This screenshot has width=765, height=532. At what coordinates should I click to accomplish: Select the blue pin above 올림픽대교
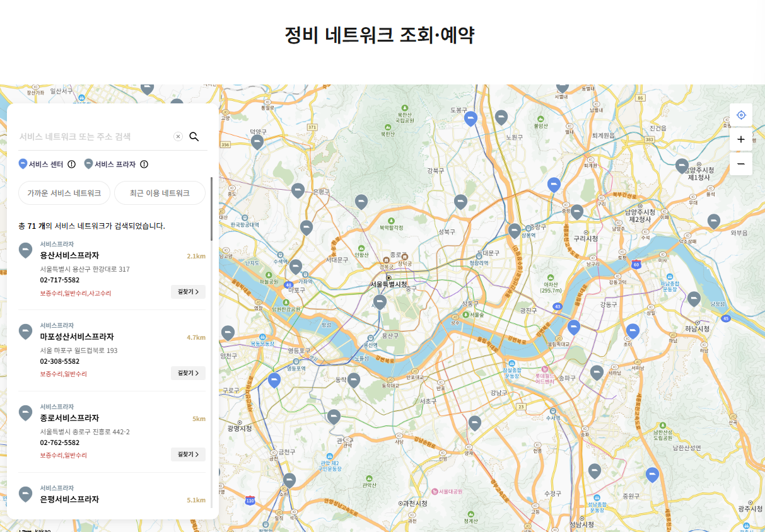pyautogui.click(x=573, y=328)
